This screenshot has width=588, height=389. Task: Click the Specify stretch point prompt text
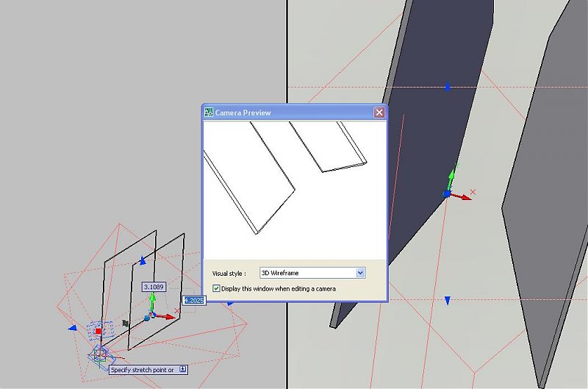pyautogui.click(x=142, y=370)
